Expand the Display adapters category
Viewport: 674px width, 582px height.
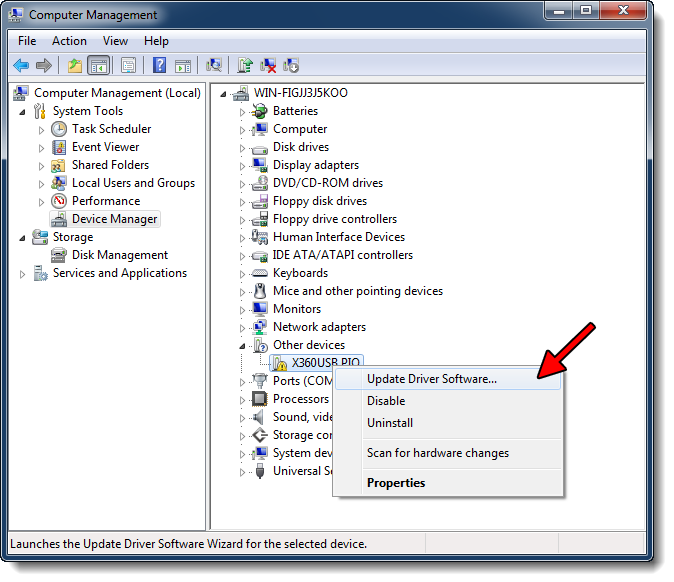click(242, 166)
